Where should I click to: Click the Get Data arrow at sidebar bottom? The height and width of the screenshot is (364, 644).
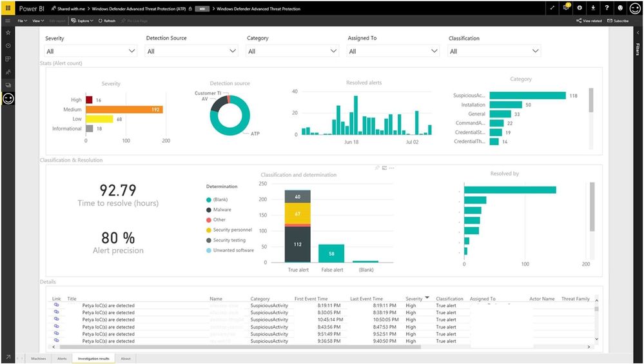coord(8,358)
